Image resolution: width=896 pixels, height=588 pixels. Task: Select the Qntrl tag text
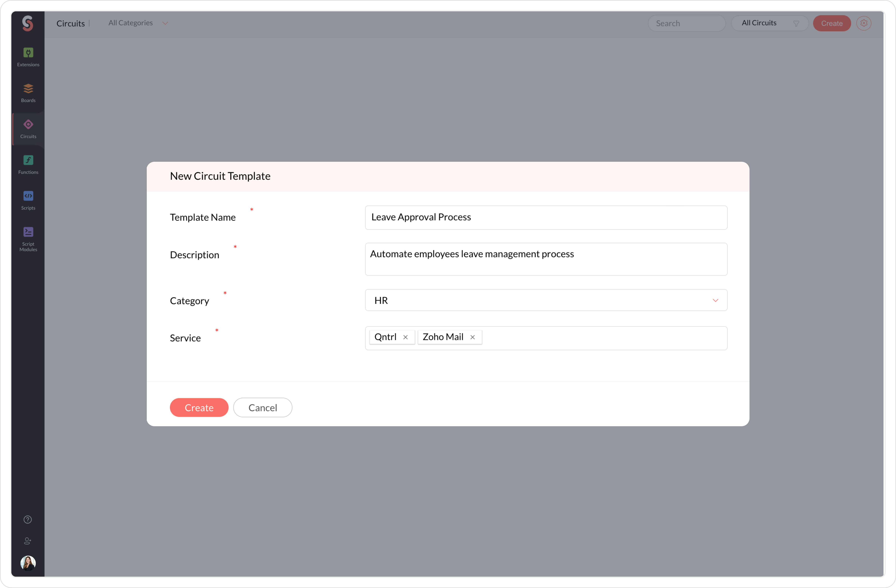385,337
